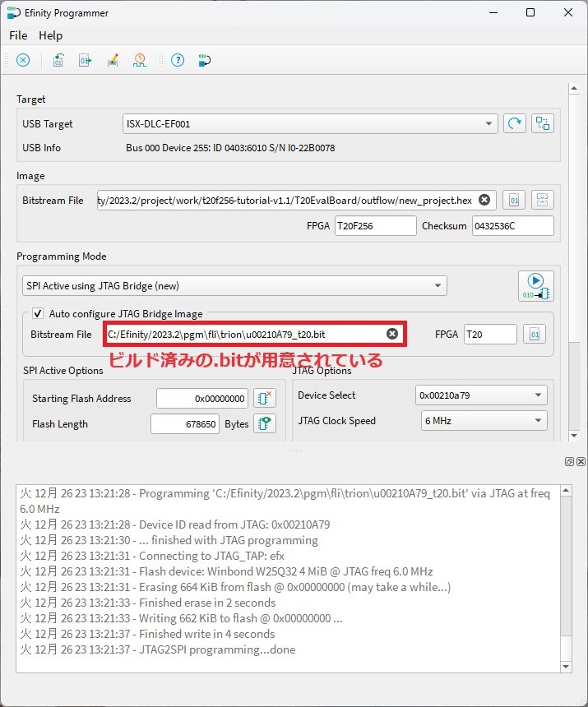Click main panel scrollbar down arrow
This screenshot has width=588, height=707.
574,436
